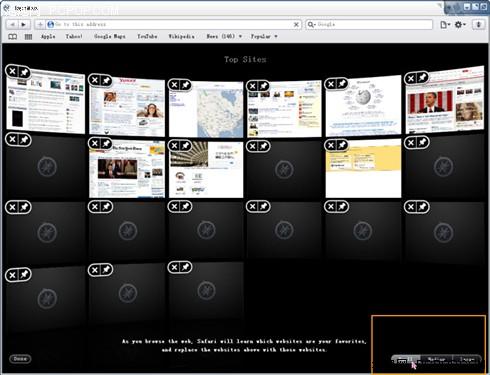Remove the tile right of Google Maps with its X
Screen dimensions: 490x375
253,86
